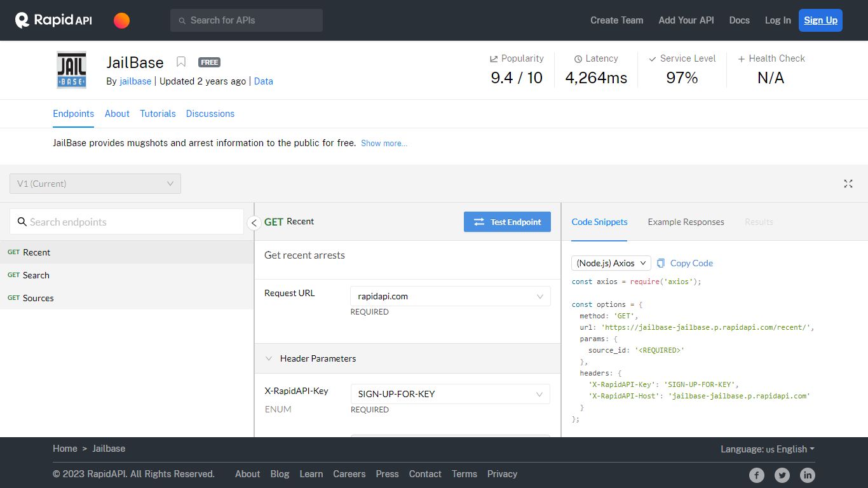The width and height of the screenshot is (868, 488).
Task: Click the Sign Up button
Action: tap(820, 20)
